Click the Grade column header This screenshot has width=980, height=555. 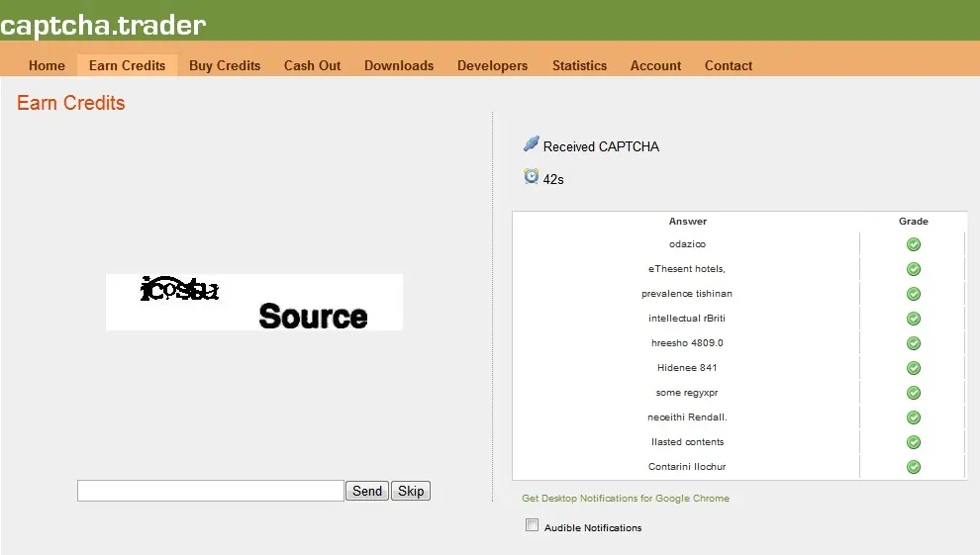[913, 221]
